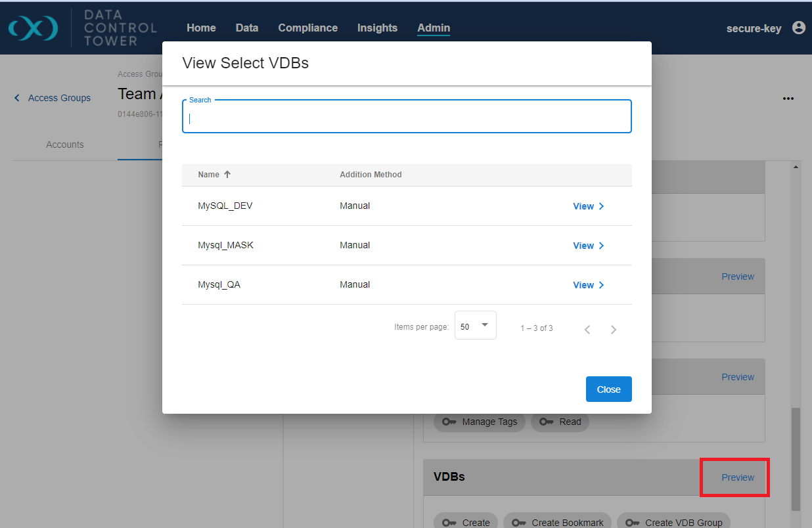Viewport: 812px width, 528px height.
Task: Click into the Search input field
Action: coord(406,119)
